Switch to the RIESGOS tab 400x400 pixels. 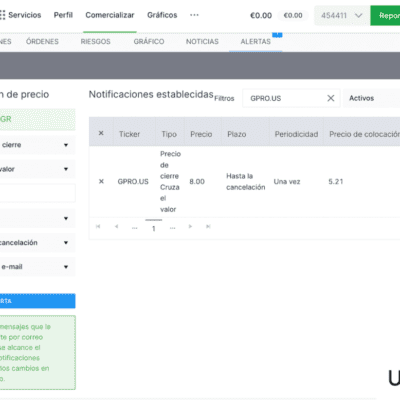pos(96,42)
